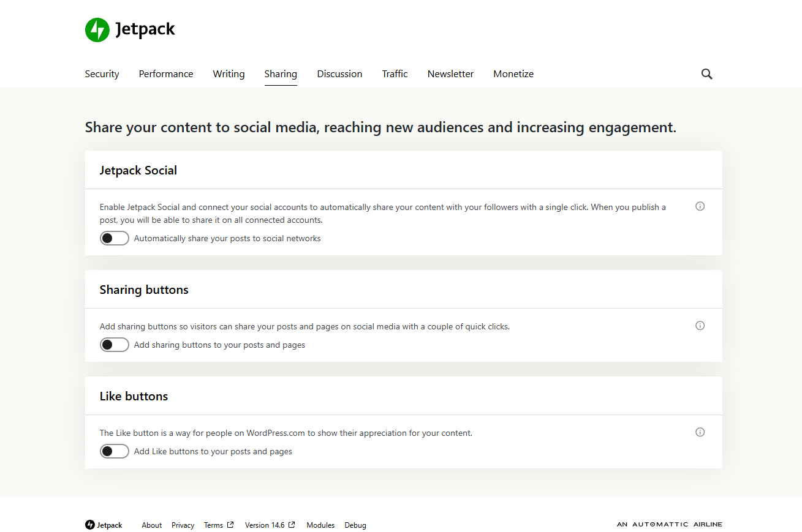The image size is (802, 532).
Task: Select the Monetize tab
Action: click(513, 73)
